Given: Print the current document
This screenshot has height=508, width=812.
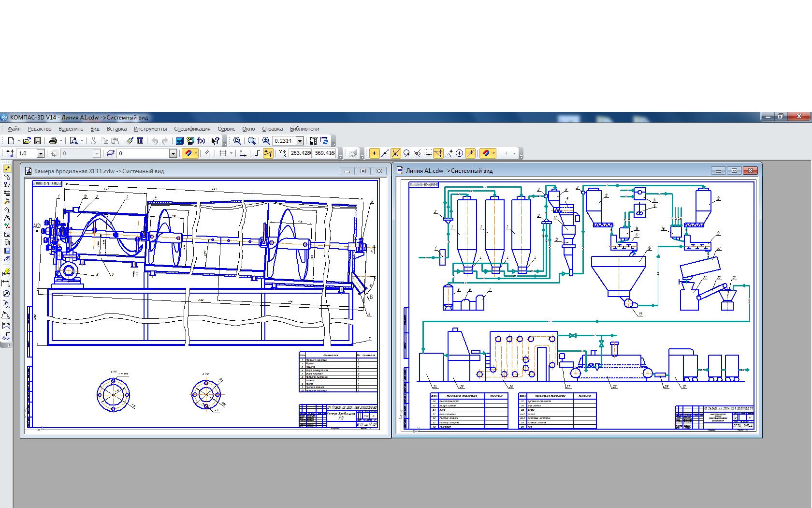Looking at the screenshot, I should pos(53,141).
